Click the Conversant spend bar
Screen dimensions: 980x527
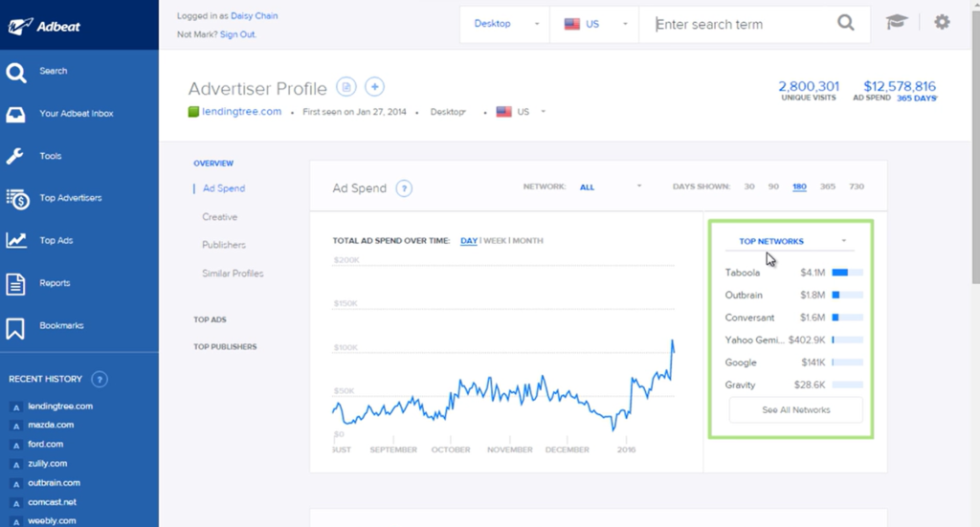pyautogui.click(x=848, y=318)
